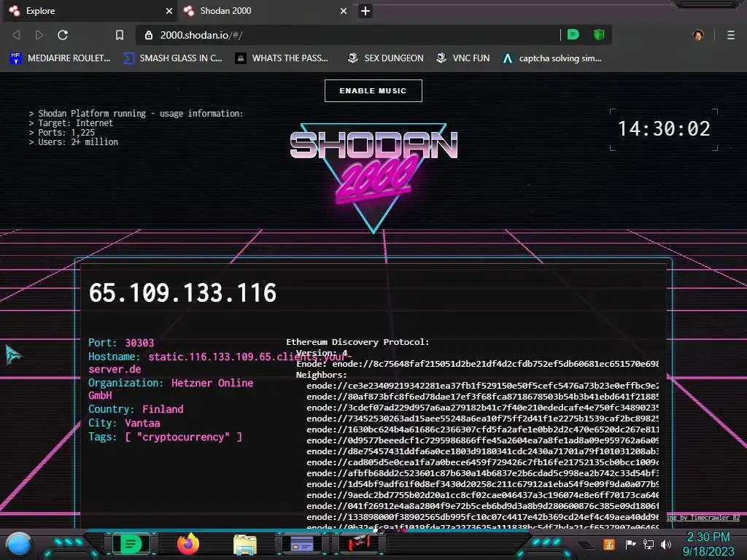Screen dimensions: 747x560
Task: Open the purple card app in taskbar
Action: tap(302, 544)
